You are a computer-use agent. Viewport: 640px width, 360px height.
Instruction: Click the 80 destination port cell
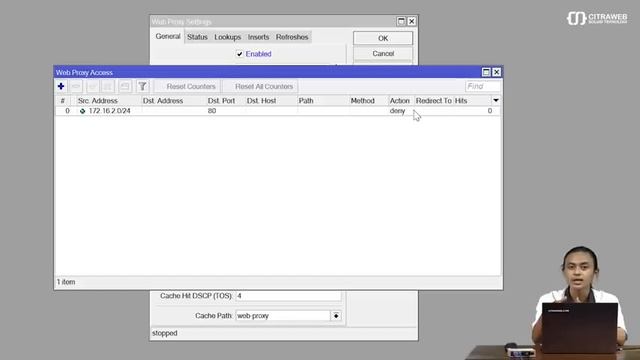[211, 111]
